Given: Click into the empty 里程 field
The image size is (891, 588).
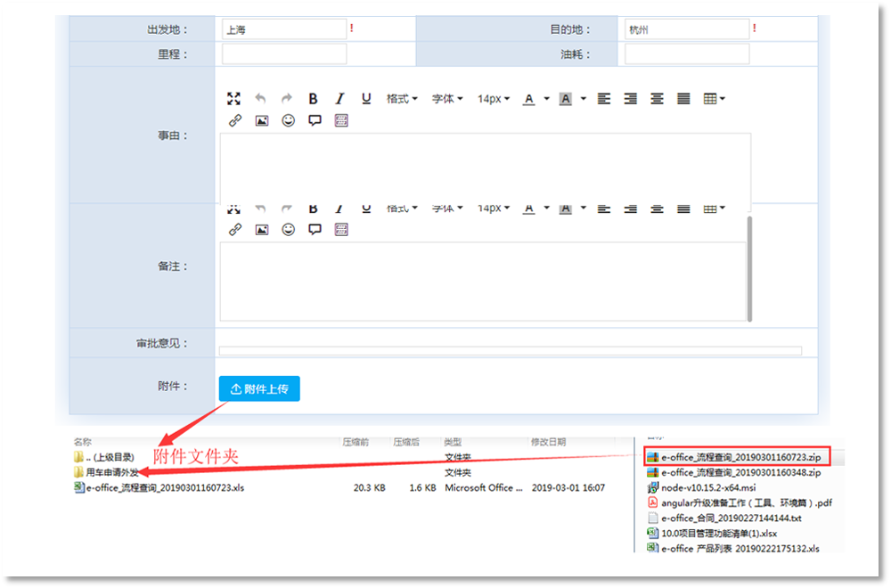Looking at the screenshot, I should point(284,54).
